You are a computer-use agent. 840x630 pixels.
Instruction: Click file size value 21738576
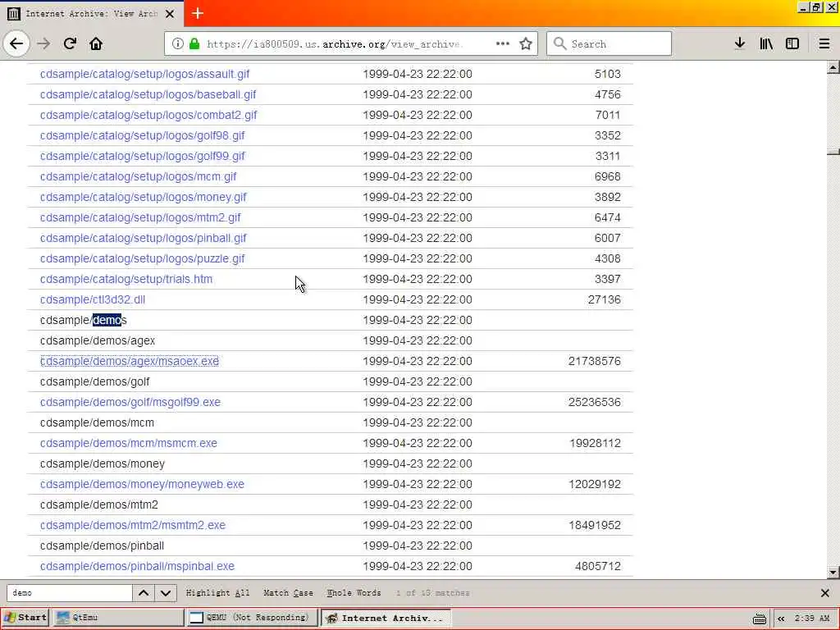[x=594, y=361]
